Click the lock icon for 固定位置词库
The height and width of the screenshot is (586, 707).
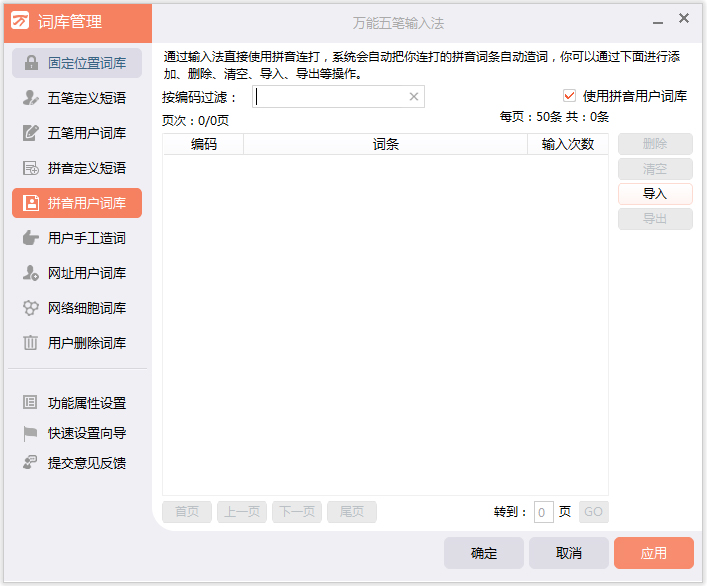(x=31, y=63)
